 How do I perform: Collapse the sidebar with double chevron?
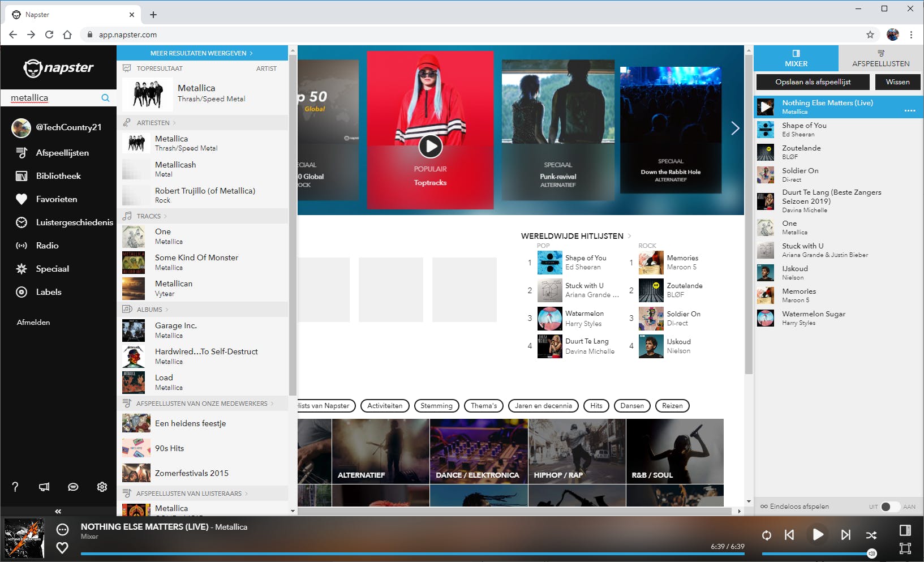pyautogui.click(x=58, y=511)
